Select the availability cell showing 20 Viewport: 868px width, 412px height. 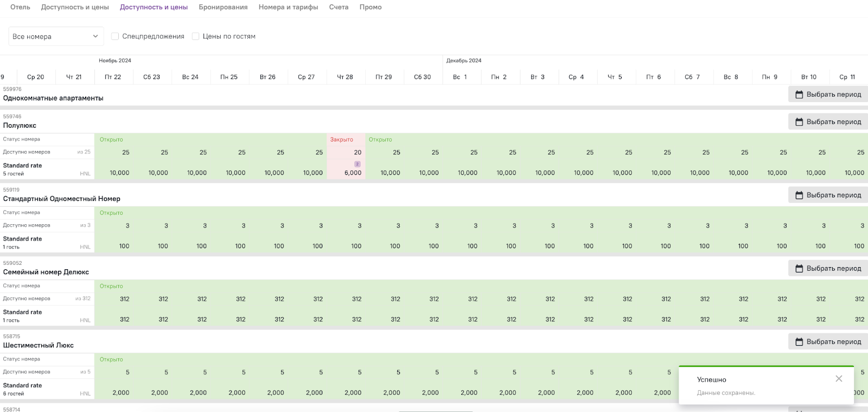358,153
